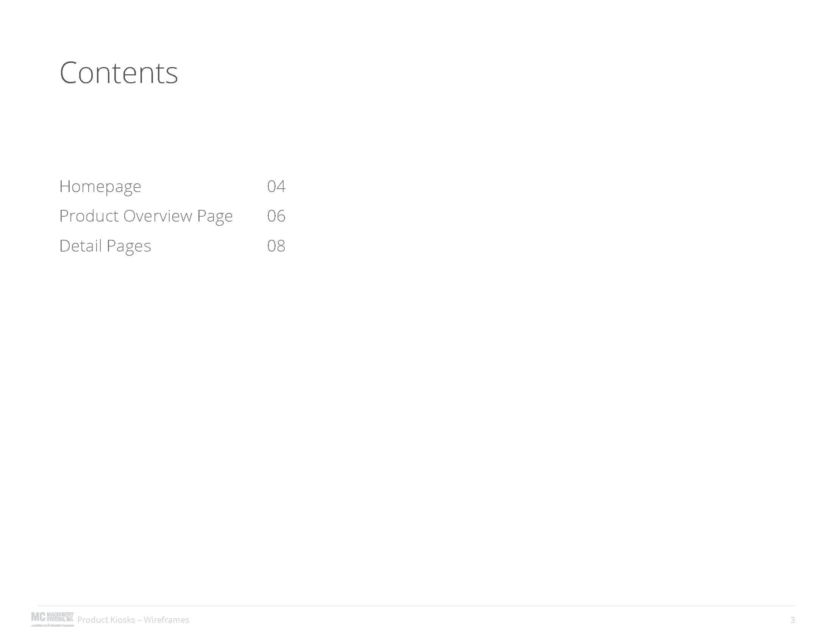Open the Detail Pages contents entry
833x644 pixels.
(105, 246)
